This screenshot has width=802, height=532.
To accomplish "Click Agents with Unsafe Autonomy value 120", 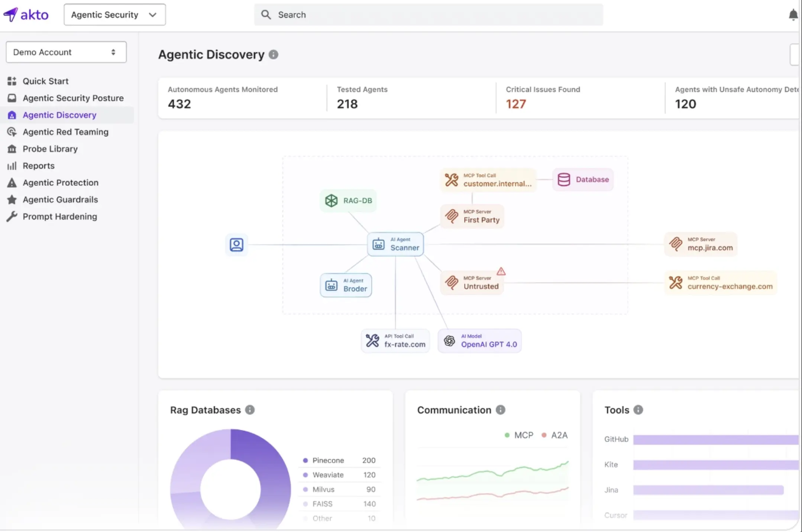I will pos(686,104).
